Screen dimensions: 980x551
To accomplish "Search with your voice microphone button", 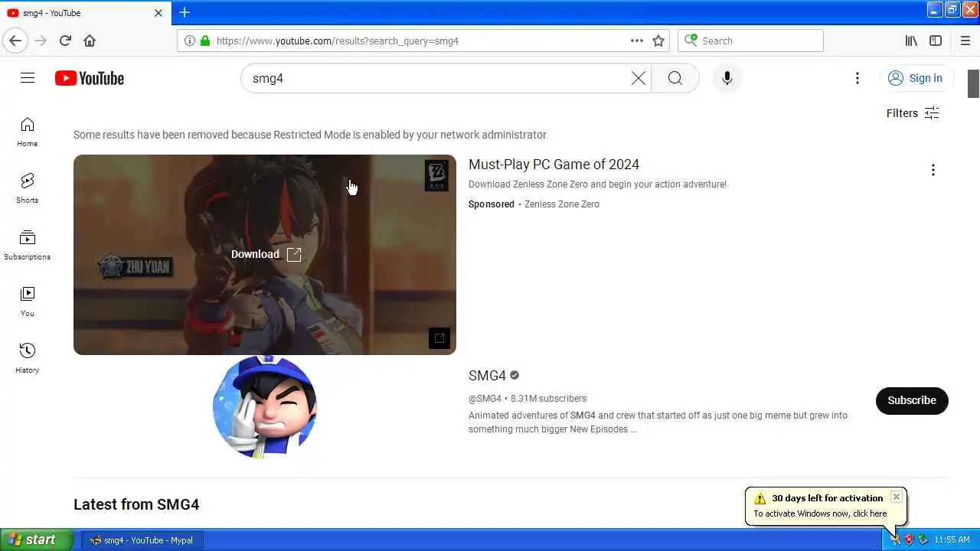I will coord(727,78).
